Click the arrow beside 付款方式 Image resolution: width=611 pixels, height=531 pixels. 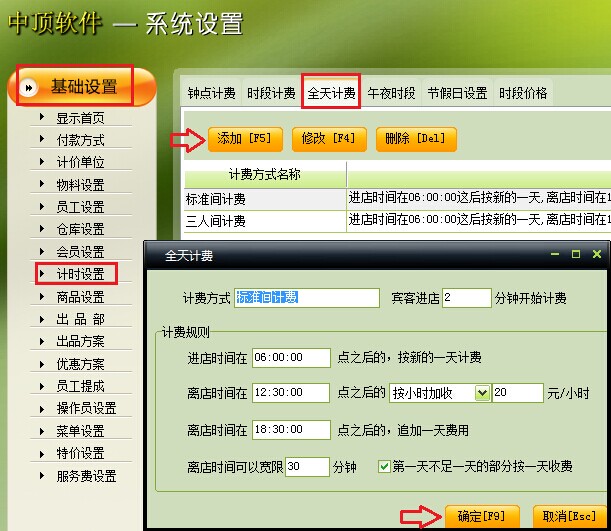click(42, 139)
